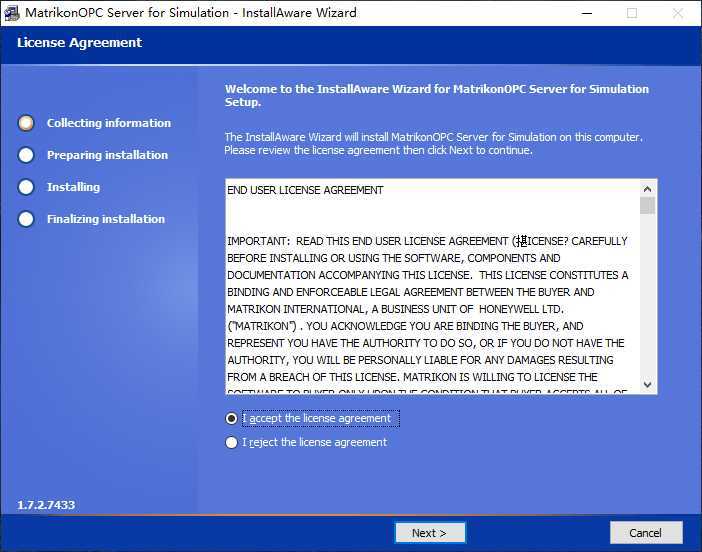Click the Finalizing installation step indicator

pos(26,219)
